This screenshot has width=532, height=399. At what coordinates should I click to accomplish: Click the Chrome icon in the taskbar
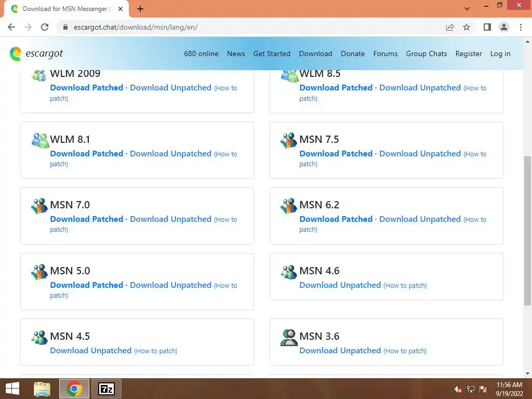(74, 389)
